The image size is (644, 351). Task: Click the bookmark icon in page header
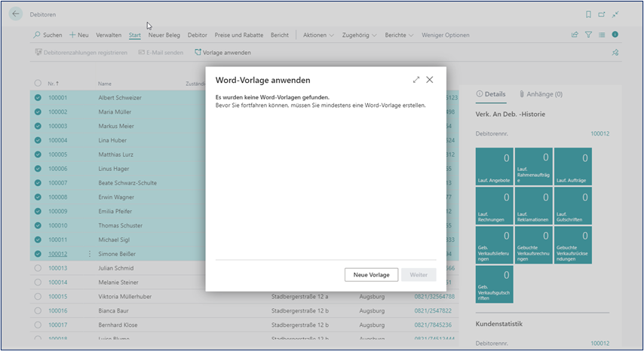(x=588, y=14)
